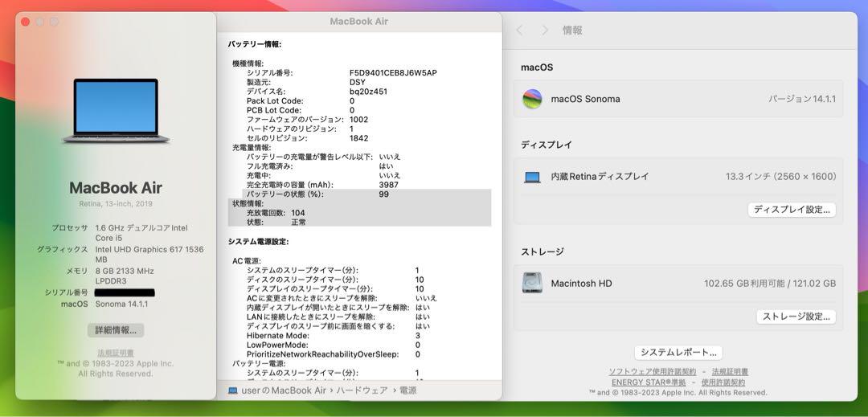868x417 pixels.
Task: Select ハードウェア in the path bar
Action: 362,390
